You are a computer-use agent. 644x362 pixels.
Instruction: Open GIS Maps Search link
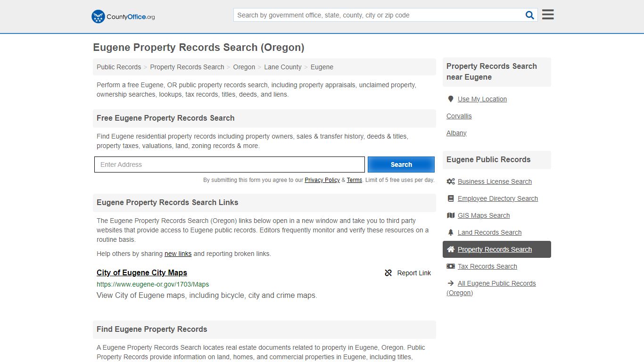pos(484,215)
